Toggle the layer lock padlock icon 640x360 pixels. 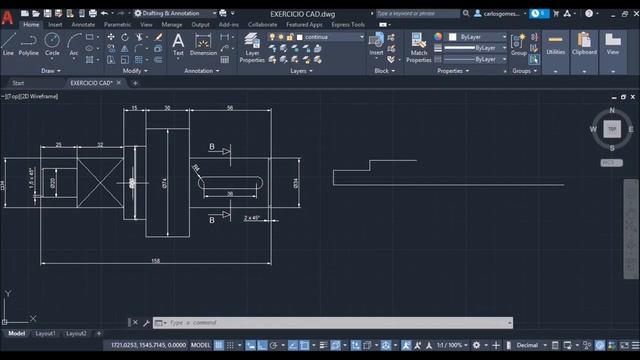290,37
